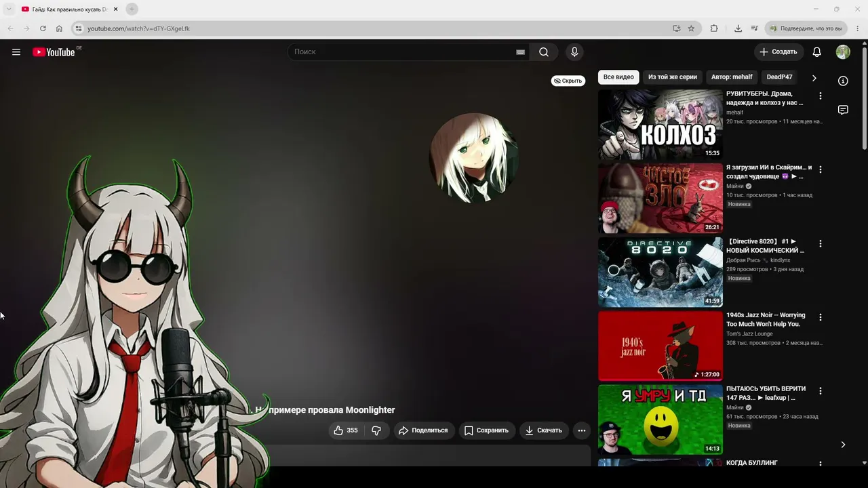Open the browser three-dot menu
This screenshot has width=868, height=488.
pos(858,28)
